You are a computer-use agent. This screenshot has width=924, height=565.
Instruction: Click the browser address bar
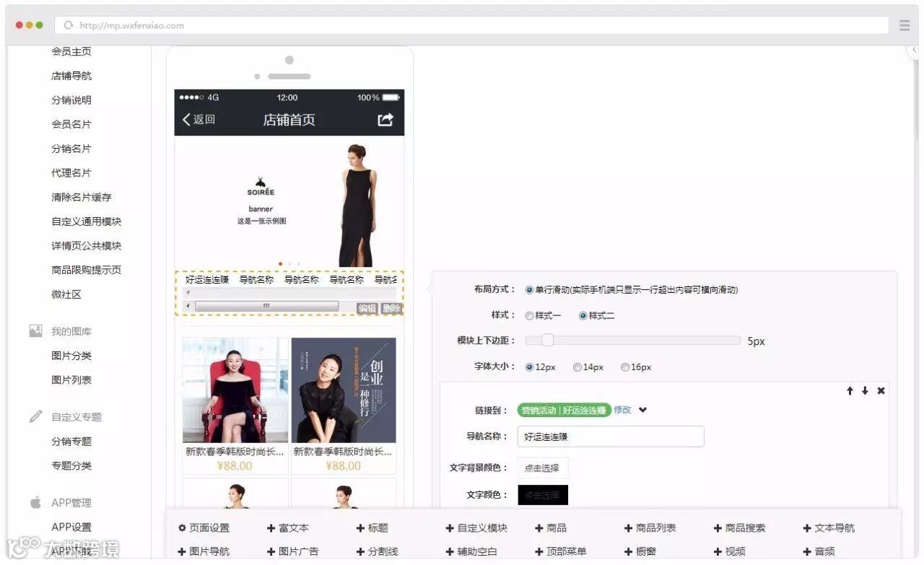(x=472, y=25)
